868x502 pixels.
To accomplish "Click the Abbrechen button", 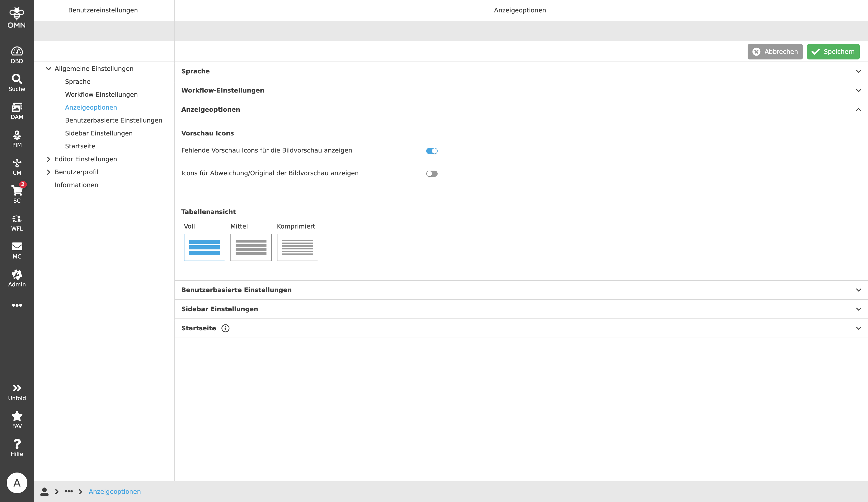I will (x=775, y=51).
